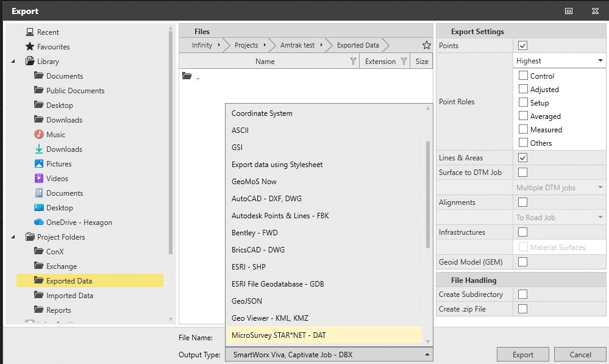
Task: Enable Create .zip File checkbox
Action: point(522,309)
